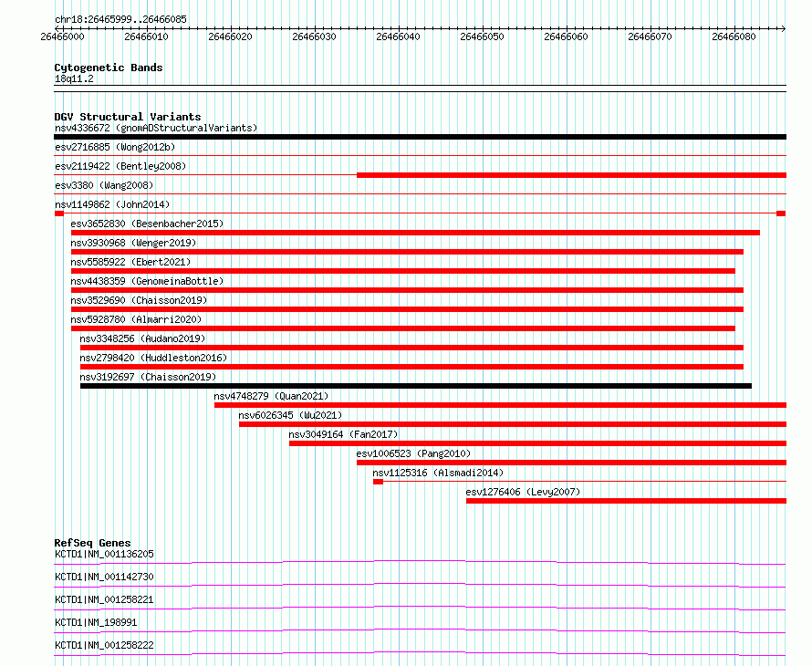Open variant nsv5928780 (Almarri2020)
Viewport: 812px width, 666px height.
pos(136,319)
